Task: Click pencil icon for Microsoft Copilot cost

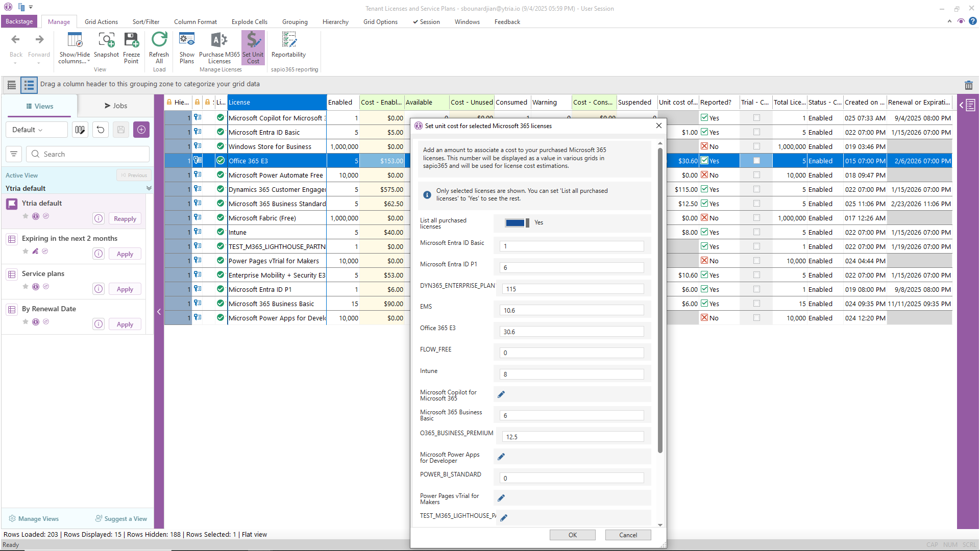Action: point(501,394)
